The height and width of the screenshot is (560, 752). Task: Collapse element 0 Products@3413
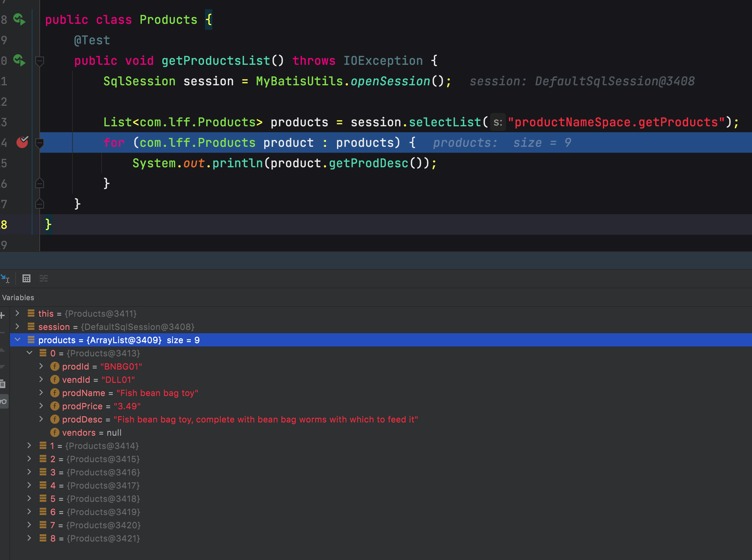coord(29,353)
